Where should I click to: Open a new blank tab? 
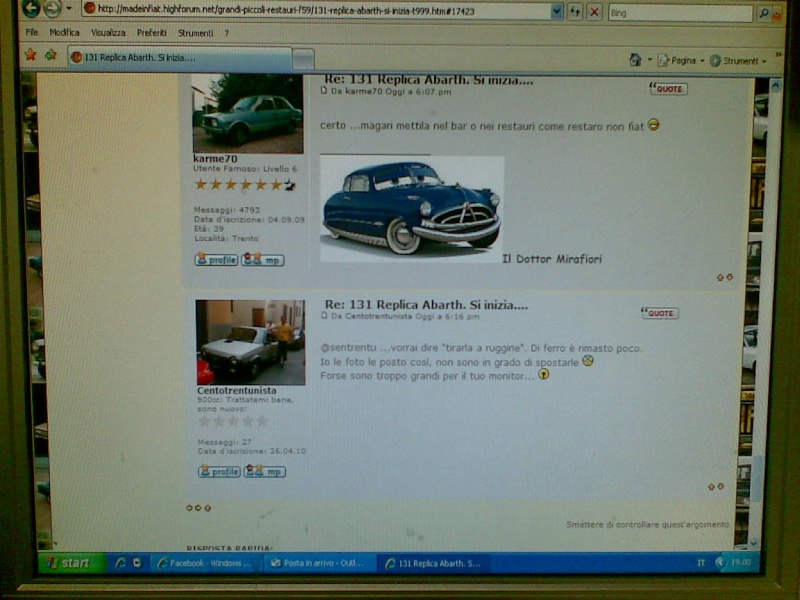[303, 59]
